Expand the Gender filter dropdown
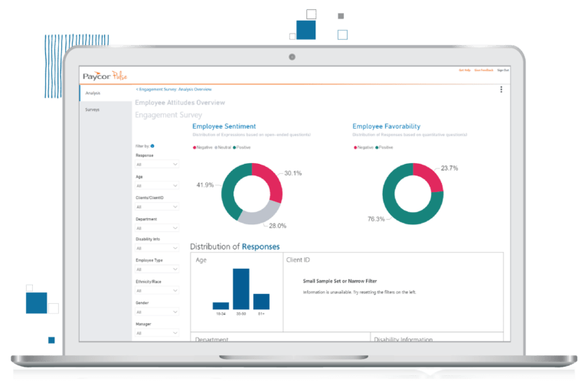The image size is (588, 392). pyautogui.click(x=157, y=312)
